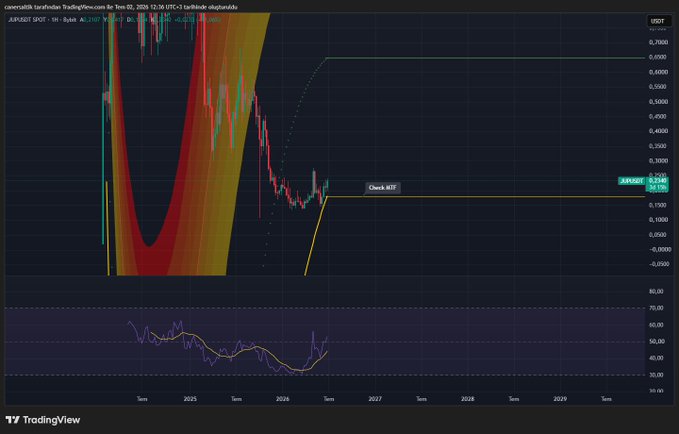Open the TradingView logo link
Screen dimensions: 679x434
(x=43, y=420)
